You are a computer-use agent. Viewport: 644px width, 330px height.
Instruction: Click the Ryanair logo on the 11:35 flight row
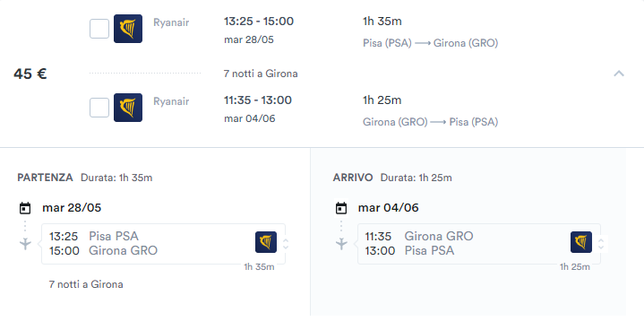(128, 108)
